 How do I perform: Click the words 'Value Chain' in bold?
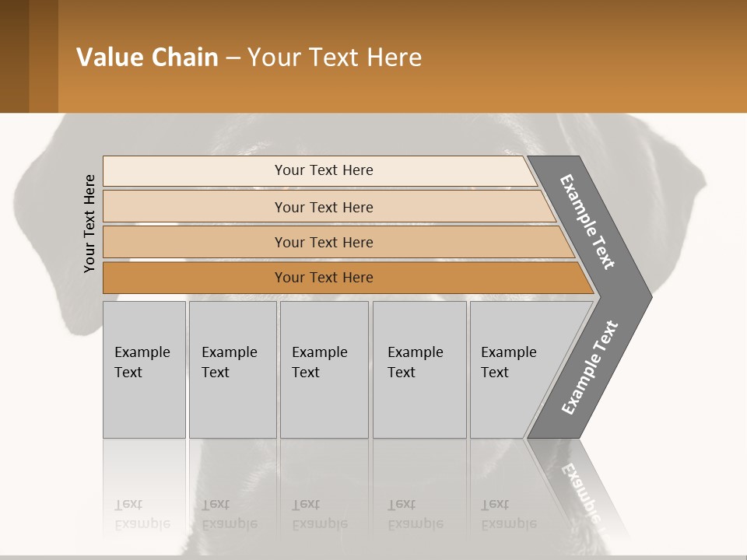tap(147, 57)
